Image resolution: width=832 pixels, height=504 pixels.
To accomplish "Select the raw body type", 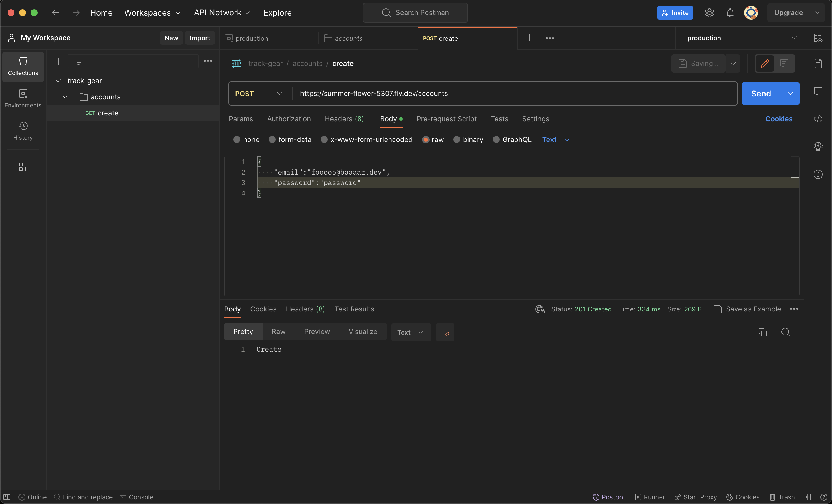I will pos(433,139).
